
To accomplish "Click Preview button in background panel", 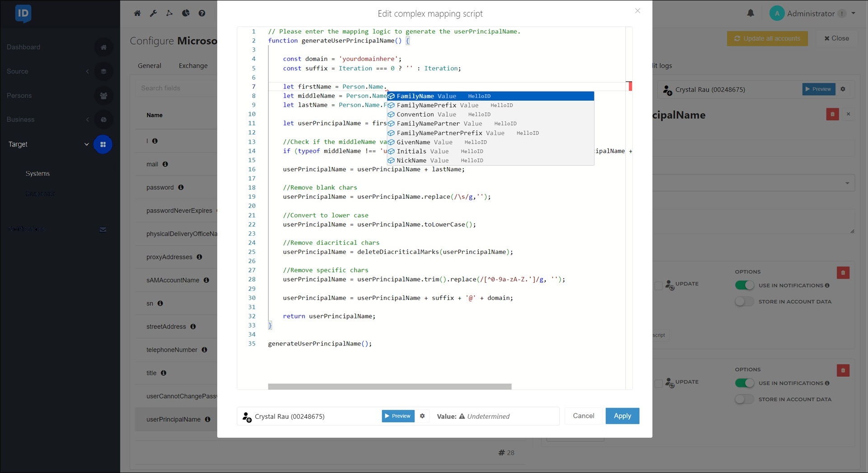I will 819,89.
